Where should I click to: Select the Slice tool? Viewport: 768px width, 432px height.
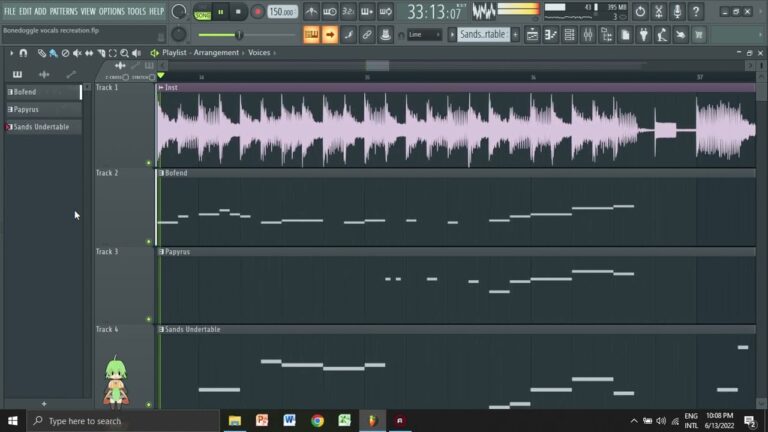click(x=101, y=53)
